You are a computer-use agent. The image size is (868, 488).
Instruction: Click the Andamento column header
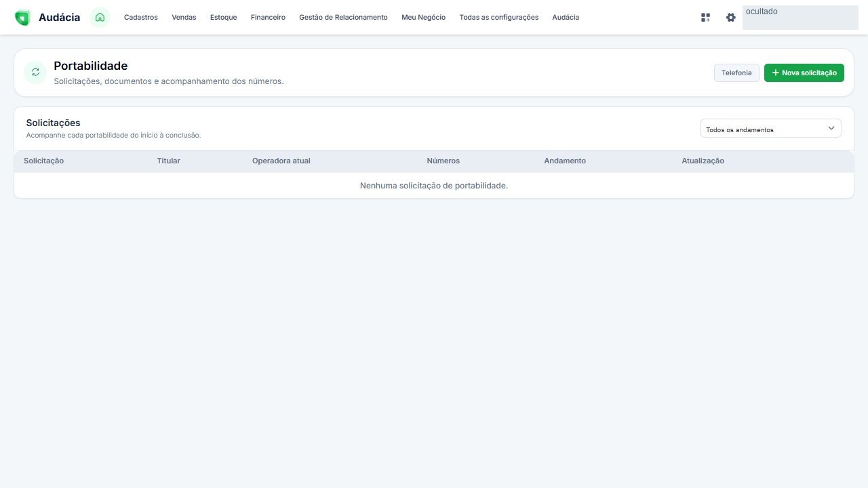coord(564,161)
